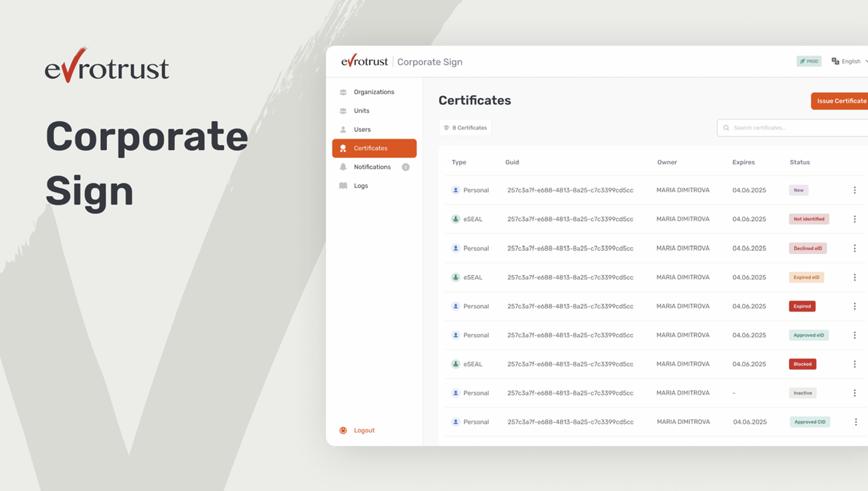Click the Expired eID status badge
Screen dimensions: 868x491
pyautogui.click(x=806, y=277)
